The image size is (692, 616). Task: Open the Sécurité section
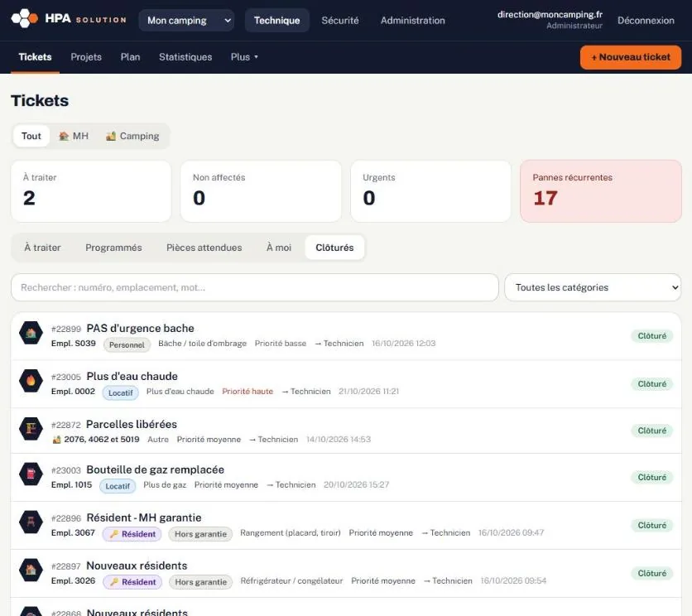pos(340,21)
